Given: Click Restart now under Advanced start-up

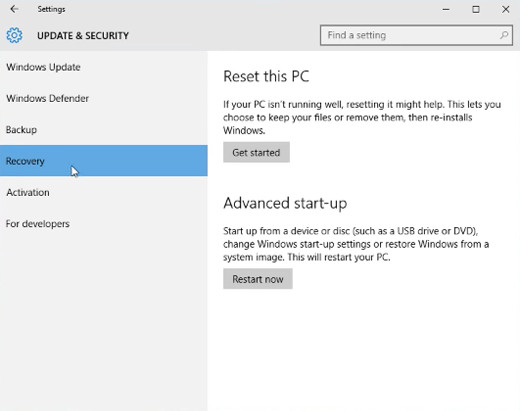Looking at the screenshot, I should 258,279.
